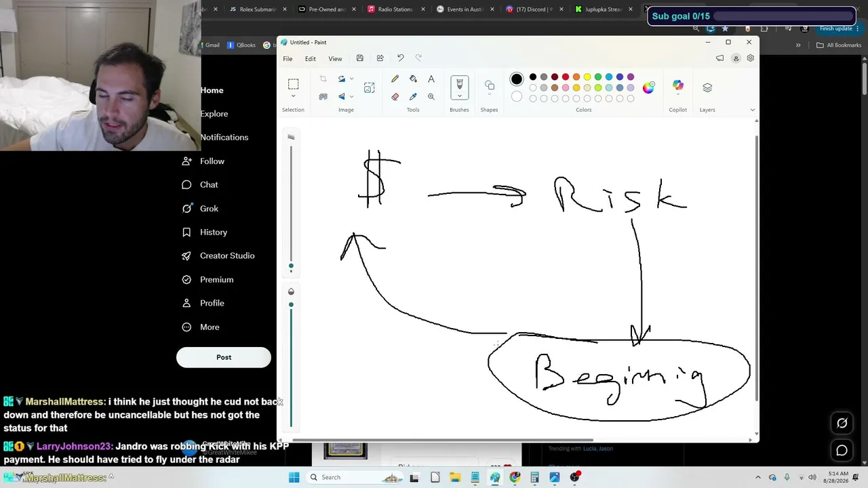
Task: Open Paint settings gear
Action: pos(750,58)
